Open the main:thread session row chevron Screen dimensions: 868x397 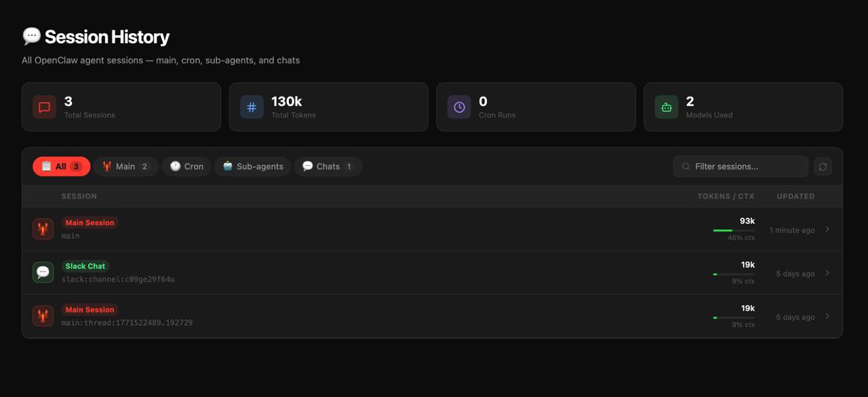(x=827, y=316)
